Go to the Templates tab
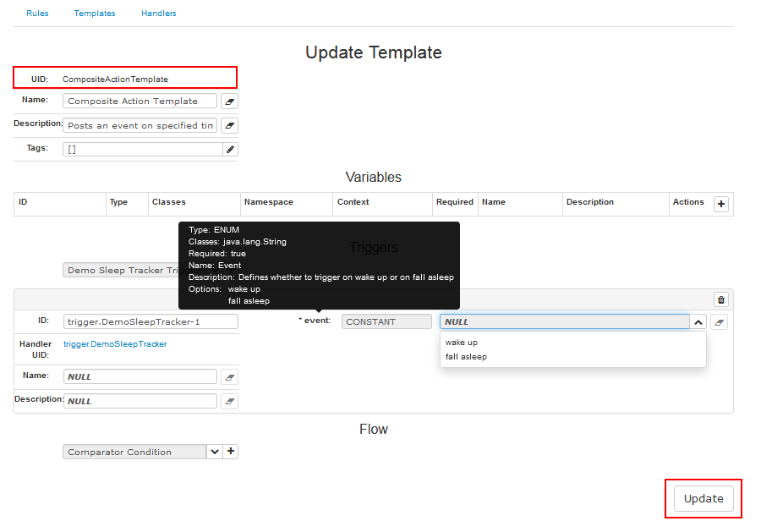The width and height of the screenshot is (761, 532). (95, 13)
